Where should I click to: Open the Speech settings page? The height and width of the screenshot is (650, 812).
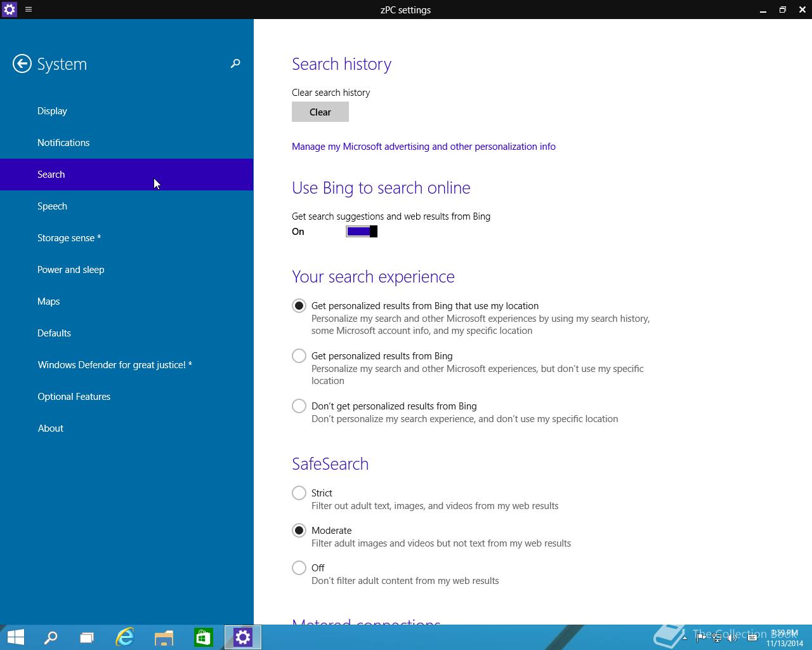click(x=127, y=206)
